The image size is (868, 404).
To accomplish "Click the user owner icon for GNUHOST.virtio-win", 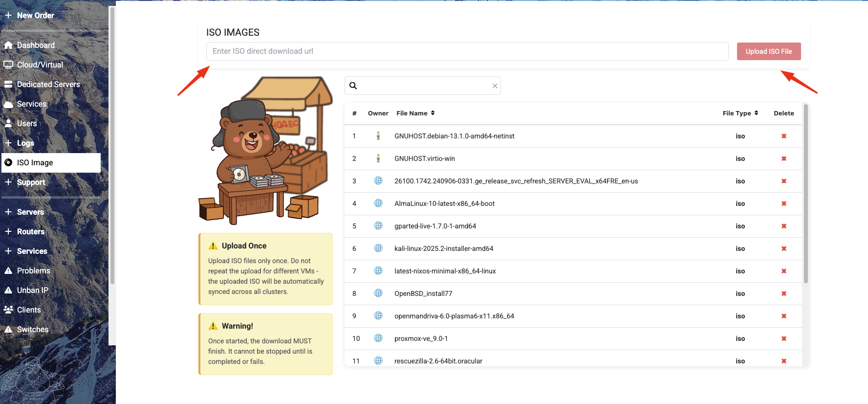I will click(x=378, y=158).
